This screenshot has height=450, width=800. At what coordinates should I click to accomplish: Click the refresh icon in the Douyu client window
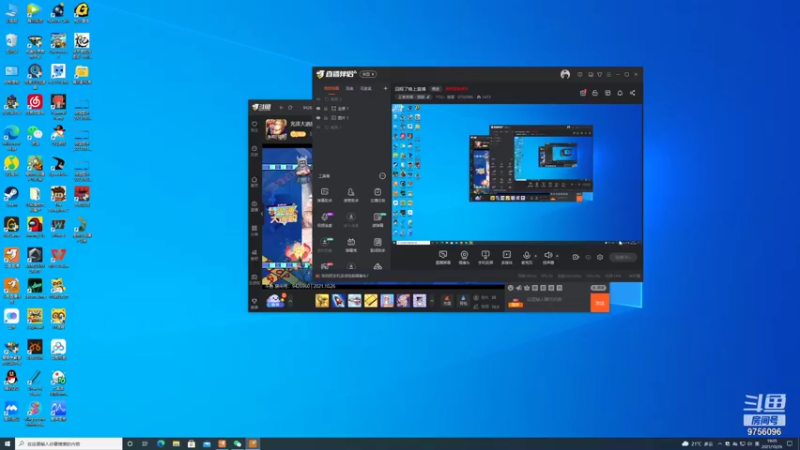coord(290,107)
